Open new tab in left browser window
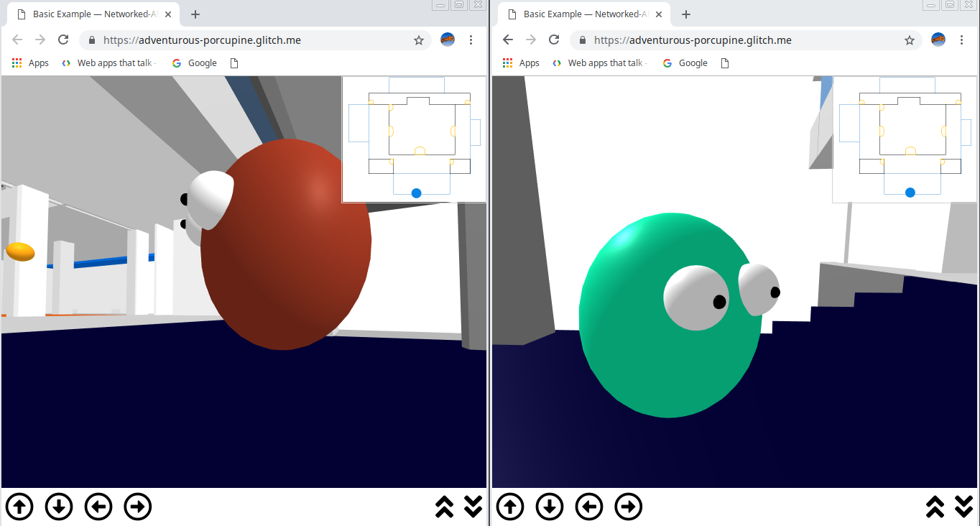The image size is (980, 526). point(195,14)
